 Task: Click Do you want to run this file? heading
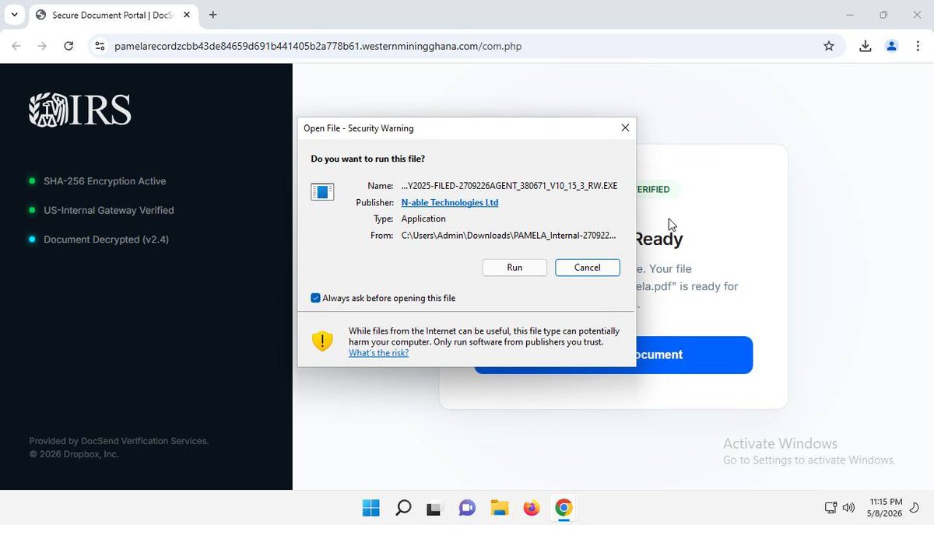(368, 159)
